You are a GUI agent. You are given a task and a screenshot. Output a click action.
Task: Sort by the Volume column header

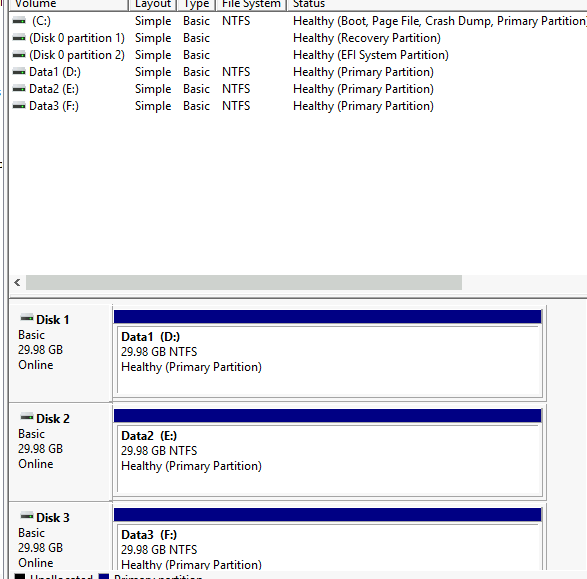(69, 4)
